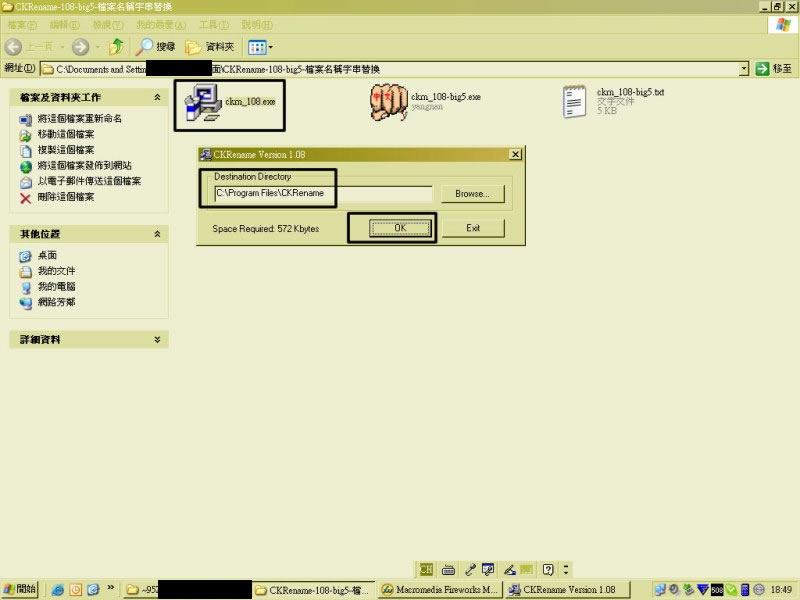Viewport: 800px width, 600px height.
Task: Click the language bar microphone icon
Action: [x=470, y=569]
